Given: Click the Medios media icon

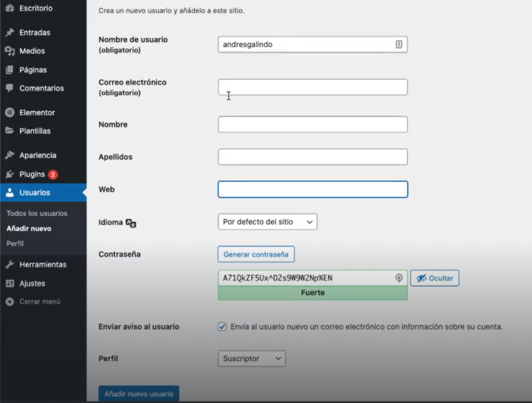Looking at the screenshot, I should (10, 51).
